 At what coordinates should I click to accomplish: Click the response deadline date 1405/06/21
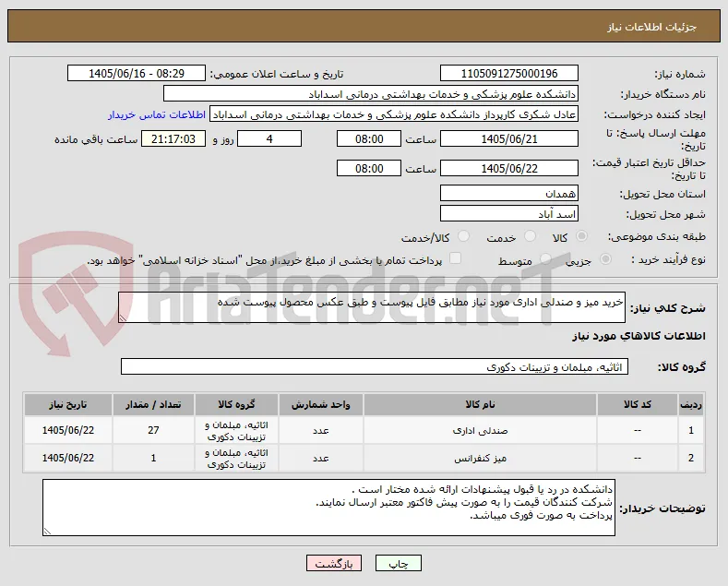[509, 138]
